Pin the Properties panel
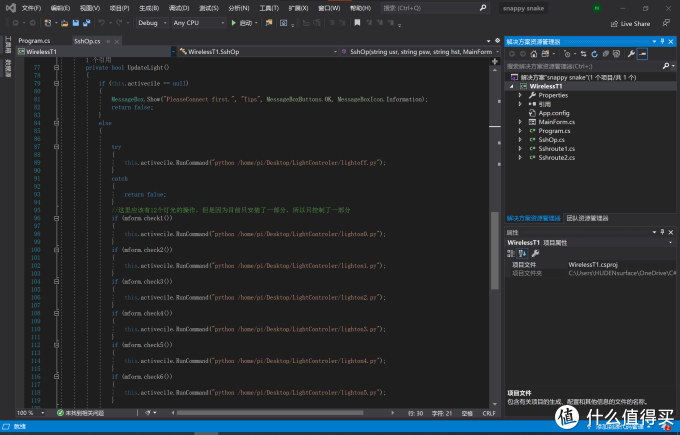680x435 pixels. (x=662, y=232)
